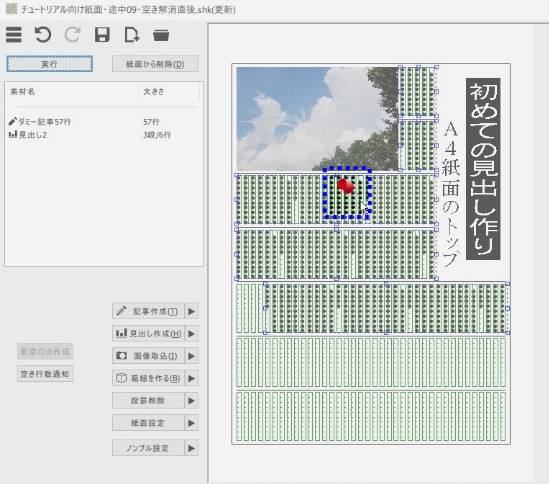Click the 大きさ column header
549x484 pixels.
154,92
